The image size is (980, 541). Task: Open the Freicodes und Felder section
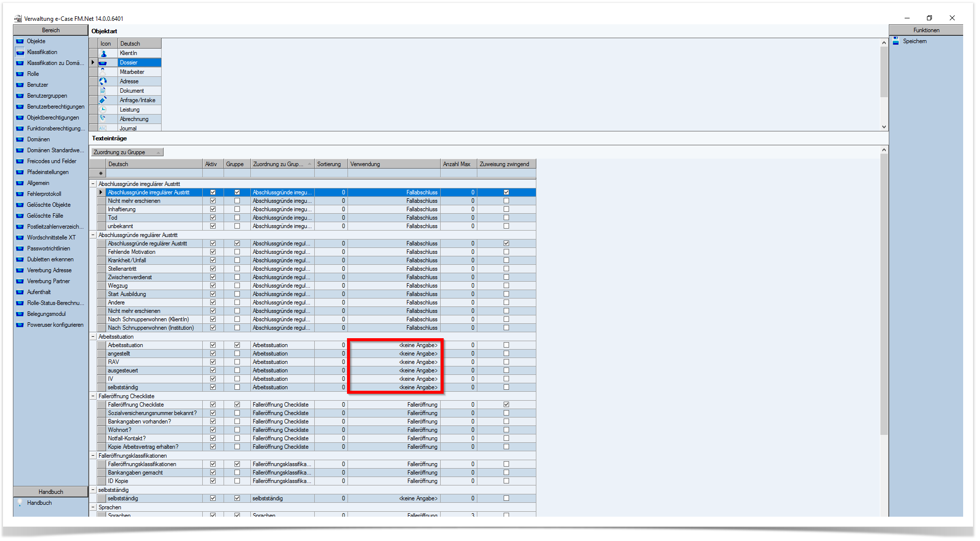(x=52, y=161)
